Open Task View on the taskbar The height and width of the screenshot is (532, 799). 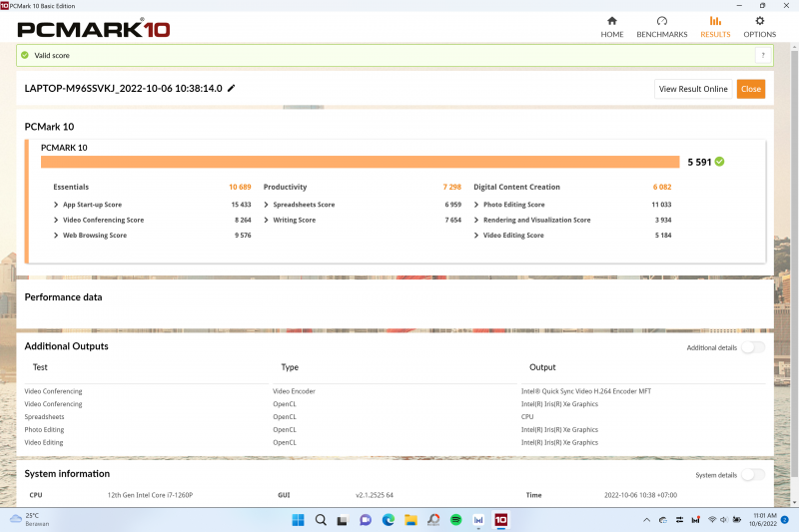click(x=343, y=520)
